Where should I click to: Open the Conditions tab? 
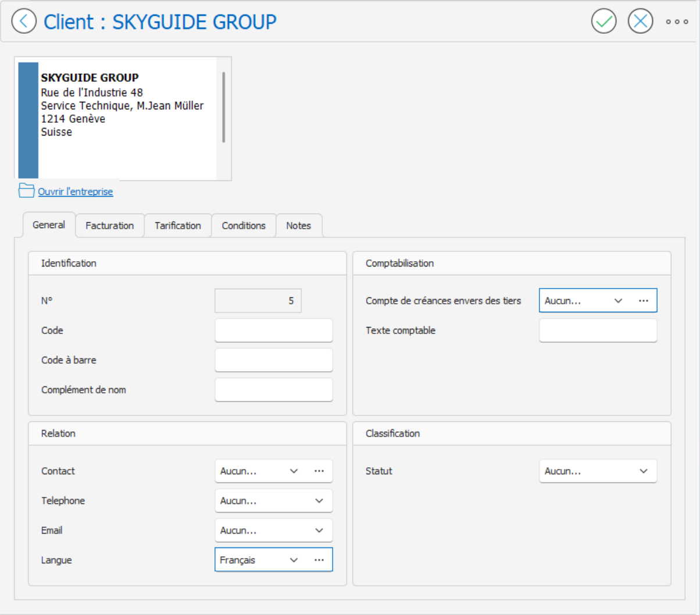click(244, 225)
